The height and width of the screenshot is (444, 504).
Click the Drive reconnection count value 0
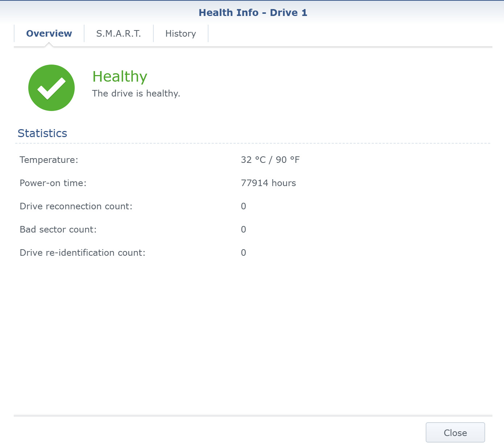coord(244,206)
